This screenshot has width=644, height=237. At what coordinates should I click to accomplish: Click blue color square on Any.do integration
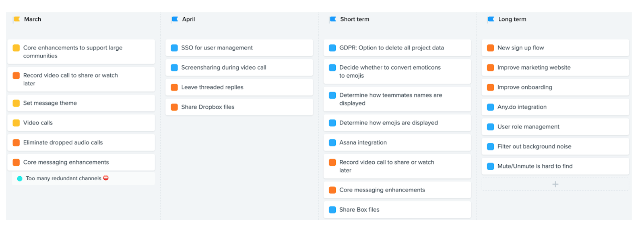[490, 107]
